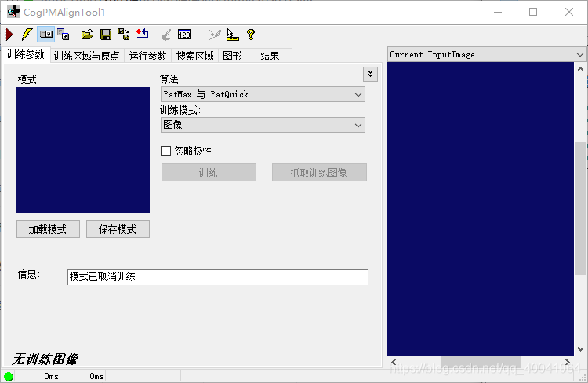Click the image display scroll right arrow
Image resolution: width=588 pixels, height=383 pixels.
click(x=568, y=362)
